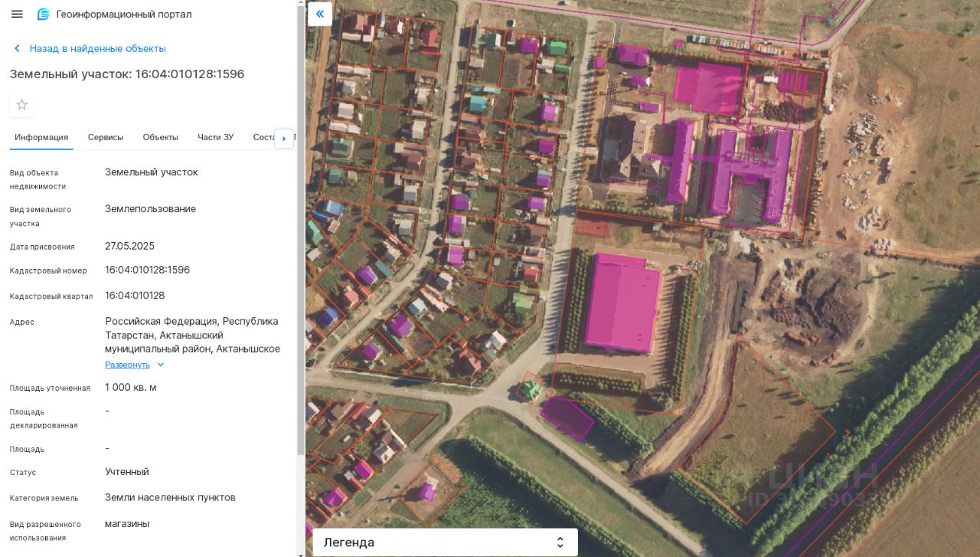This screenshot has height=557, width=980.
Task: Go back via Назад в найденные объекты
Action: click(x=97, y=48)
